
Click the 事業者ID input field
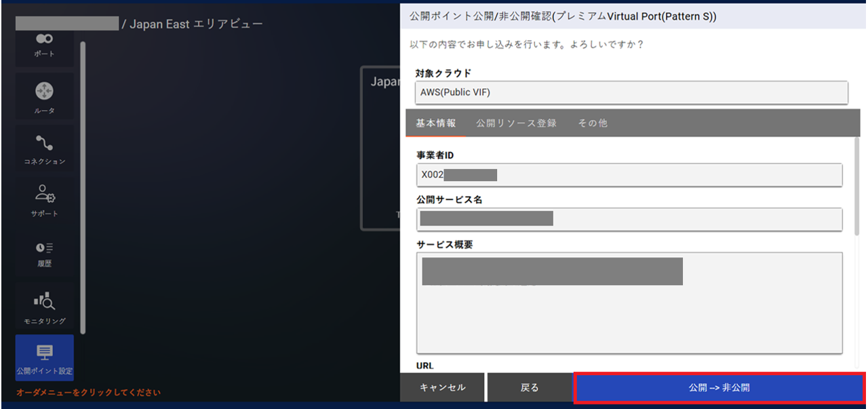tap(629, 174)
